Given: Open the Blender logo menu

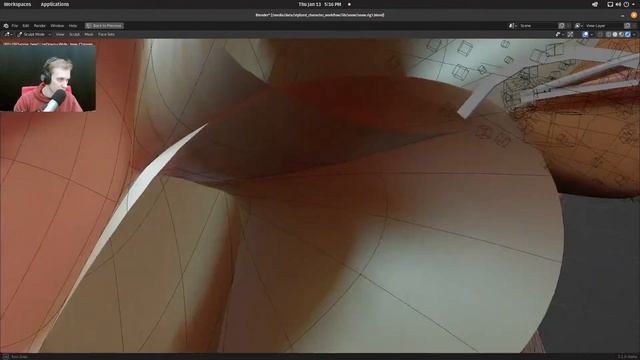Looking at the screenshot, I should [x=6, y=26].
